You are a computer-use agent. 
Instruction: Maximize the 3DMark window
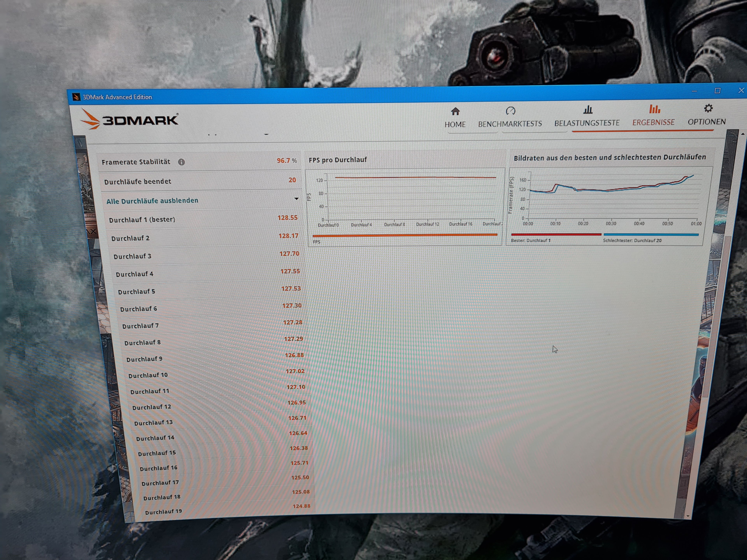point(717,90)
